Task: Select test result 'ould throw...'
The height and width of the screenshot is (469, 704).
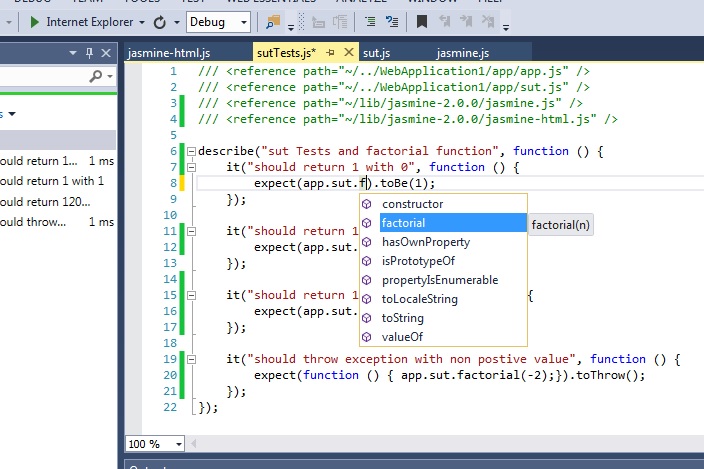Action: tap(57, 222)
